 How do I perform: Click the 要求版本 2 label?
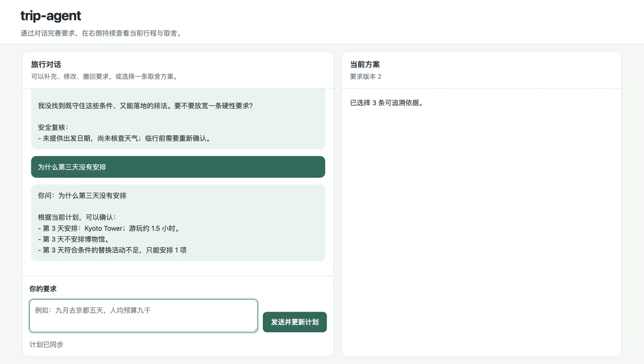[x=365, y=76]
